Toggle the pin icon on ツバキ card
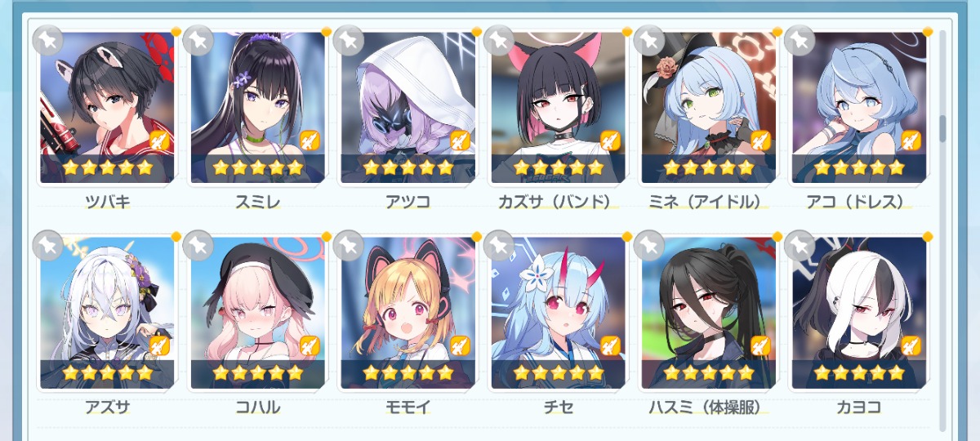 coord(47,39)
